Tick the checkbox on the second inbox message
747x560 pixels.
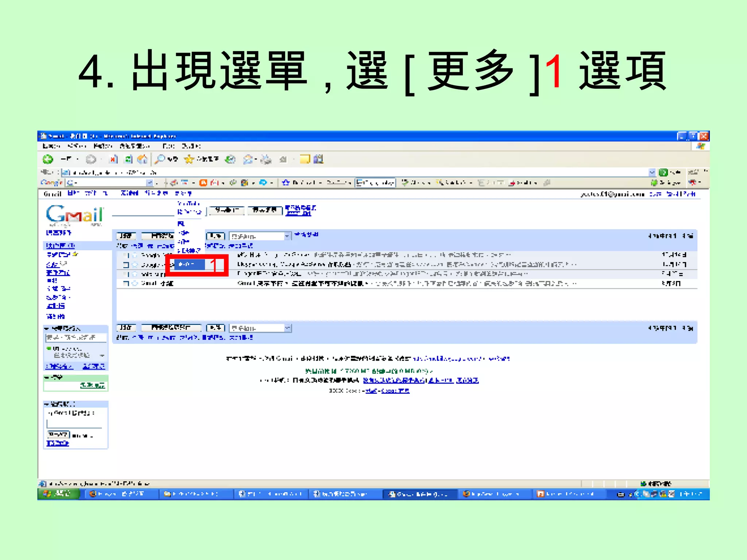click(x=126, y=265)
